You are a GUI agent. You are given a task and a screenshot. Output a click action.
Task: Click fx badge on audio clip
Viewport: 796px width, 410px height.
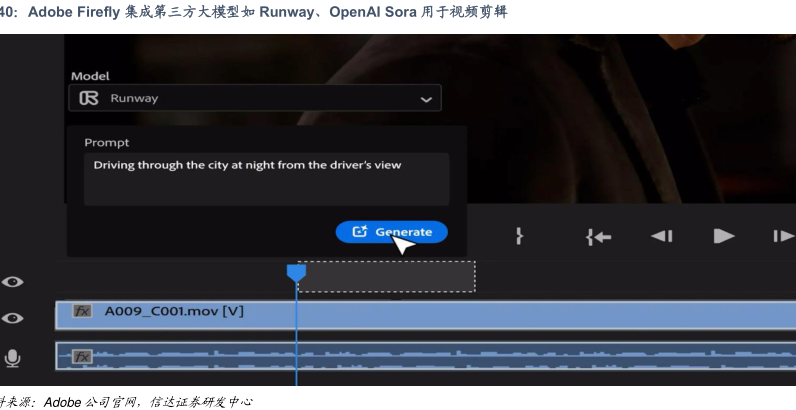point(82,357)
